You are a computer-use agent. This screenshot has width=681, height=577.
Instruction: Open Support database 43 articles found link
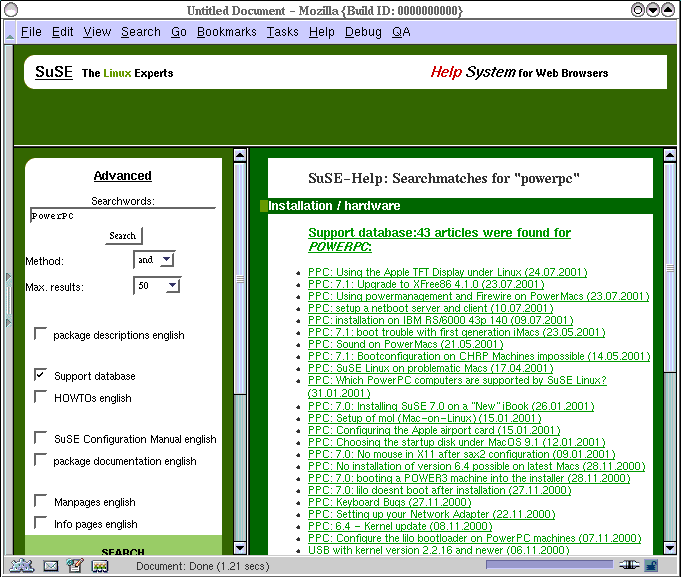click(439, 239)
